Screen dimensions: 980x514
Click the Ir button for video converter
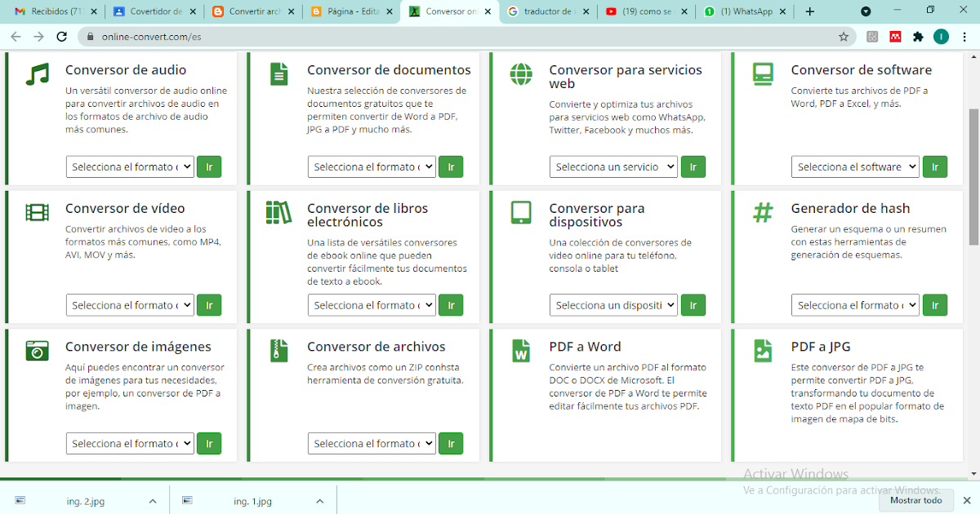209,304
